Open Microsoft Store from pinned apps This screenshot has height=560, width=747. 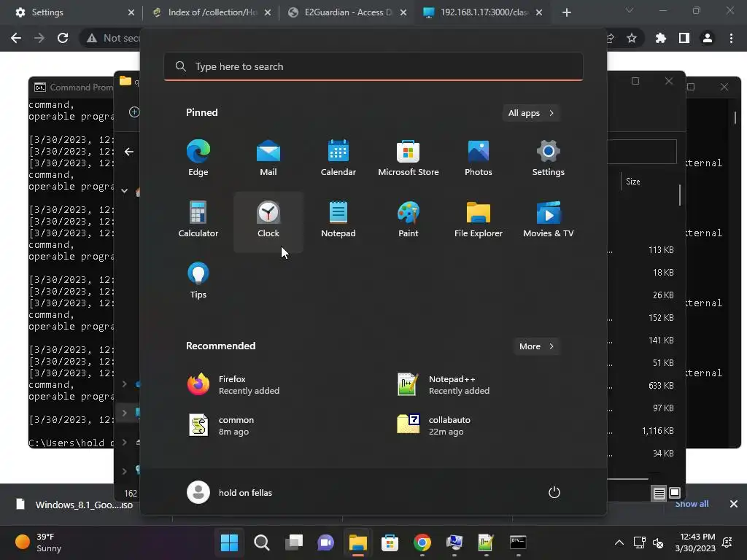tap(409, 158)
